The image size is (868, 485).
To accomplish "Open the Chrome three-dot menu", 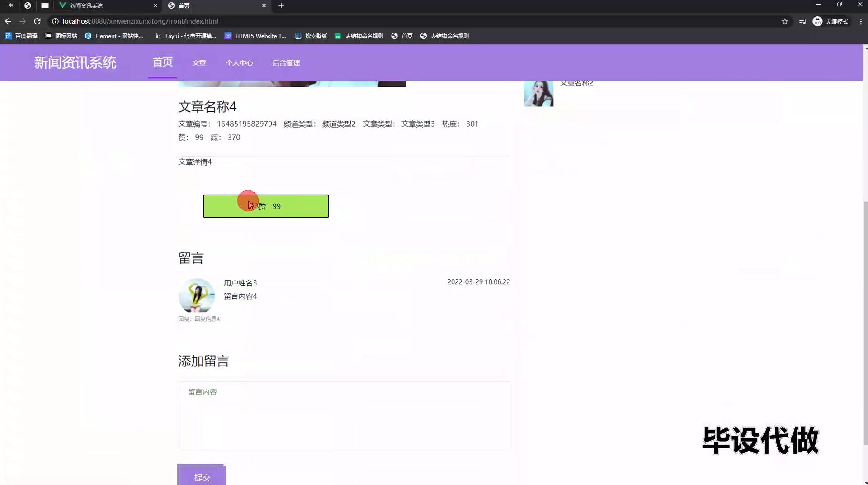I will [861, 21].
